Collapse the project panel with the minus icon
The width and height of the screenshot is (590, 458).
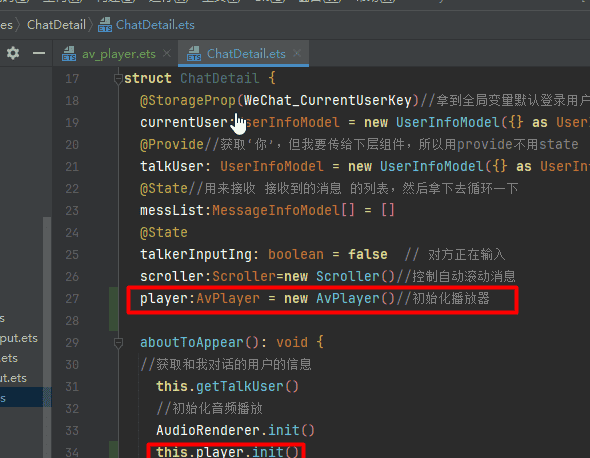[39, 53]
